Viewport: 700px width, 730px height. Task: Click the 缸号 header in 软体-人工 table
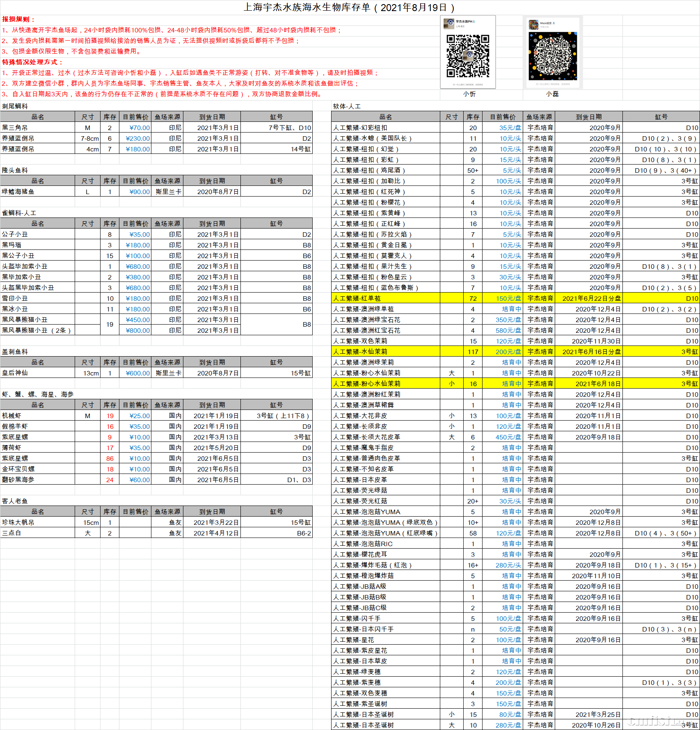(661, 117)
